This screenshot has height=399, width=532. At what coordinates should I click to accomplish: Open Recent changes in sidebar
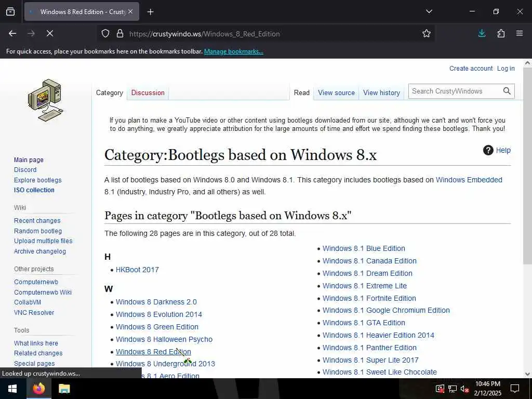(37, 220)
